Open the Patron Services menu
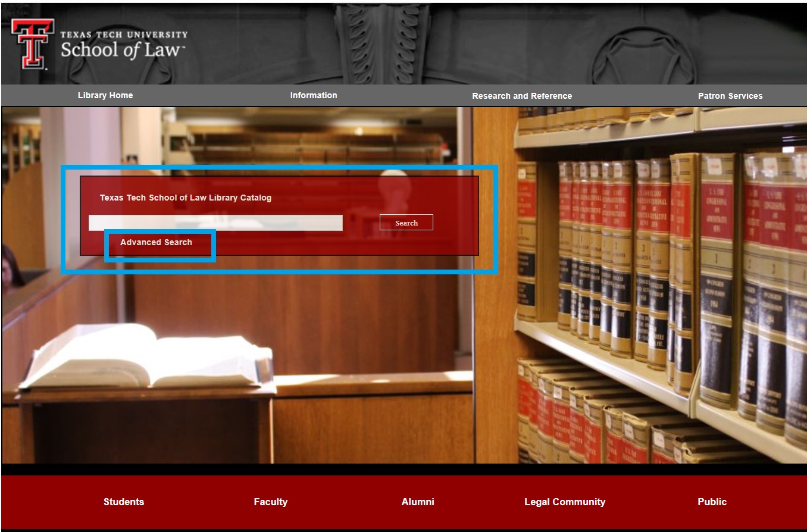Viewport: 807px width, 532px height. [730, 96]
